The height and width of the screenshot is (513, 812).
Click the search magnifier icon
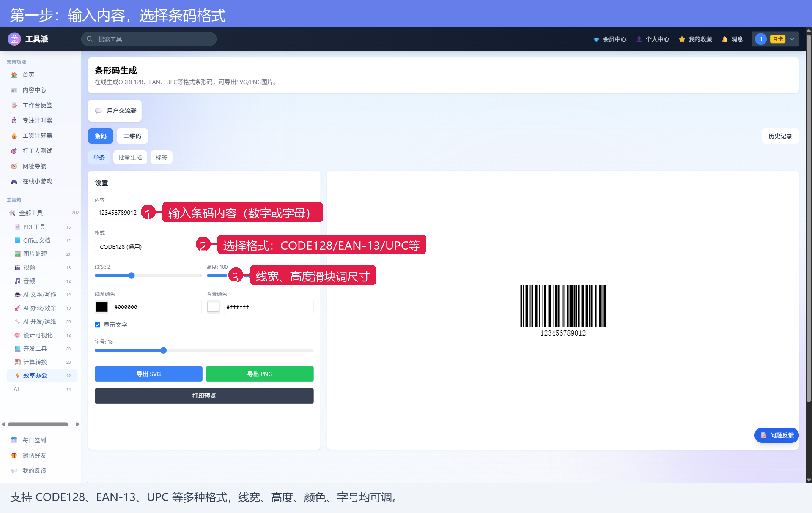(90, 39)
